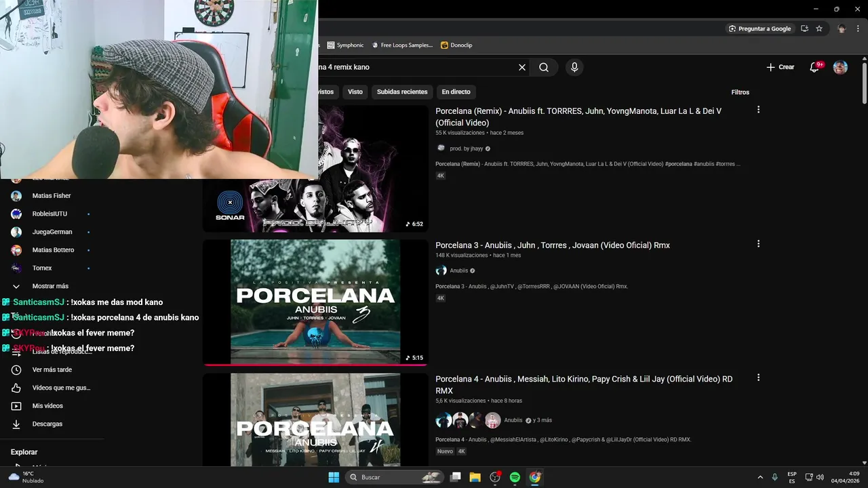This screenshot has width=868, height=488.
Task: Start voice search with microphone icon
Action: 574,67
